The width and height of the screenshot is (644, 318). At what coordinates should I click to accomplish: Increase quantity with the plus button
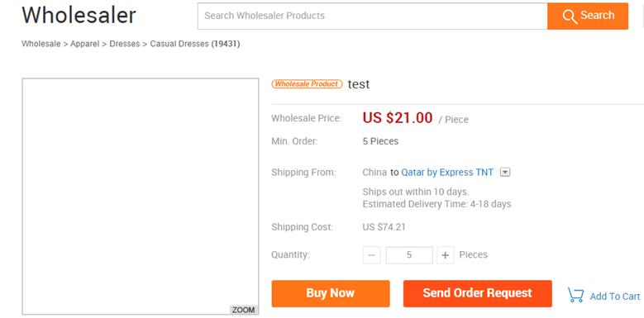point(445,255)
